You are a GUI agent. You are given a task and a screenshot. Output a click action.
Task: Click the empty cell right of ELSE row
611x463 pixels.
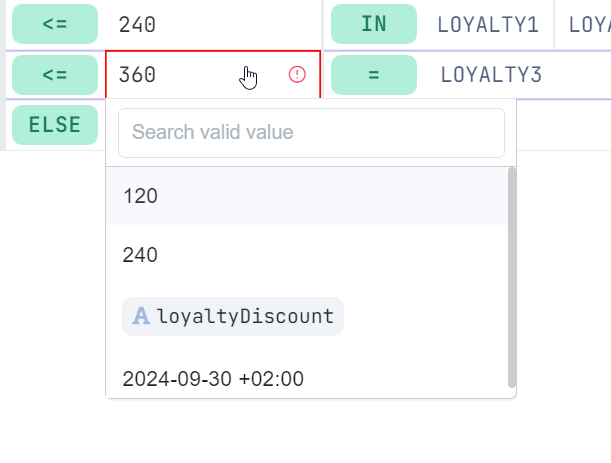[565, 125]
